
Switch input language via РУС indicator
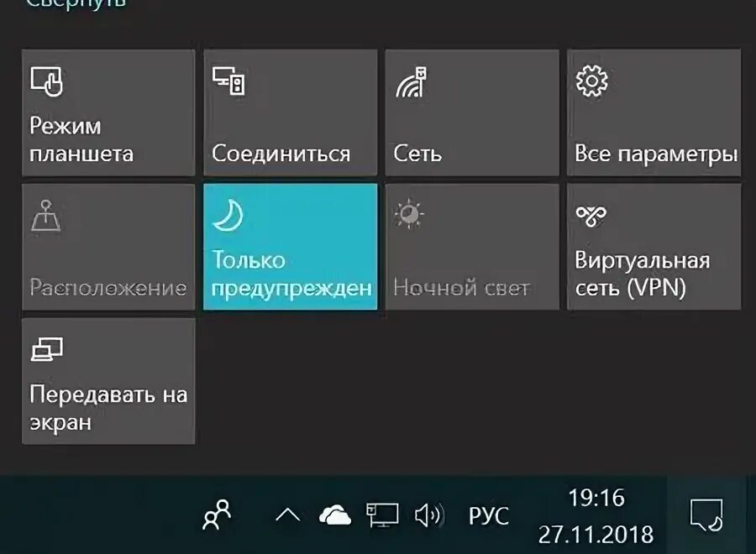pos(488,516)
